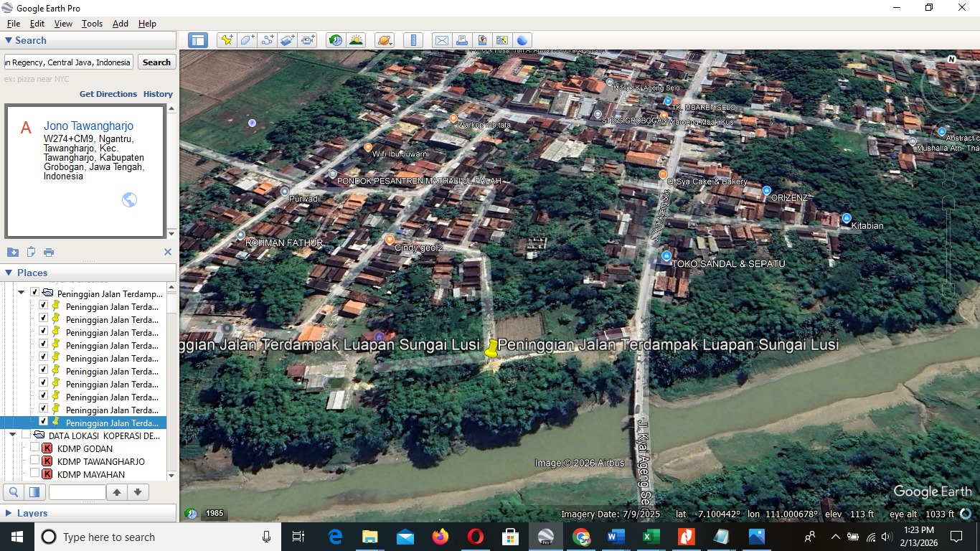Image resolution: width=980 pixels, height=551 pixels.
Task: Enable the KDMP TAWANGHARJO checkbox
Action: 34,461
